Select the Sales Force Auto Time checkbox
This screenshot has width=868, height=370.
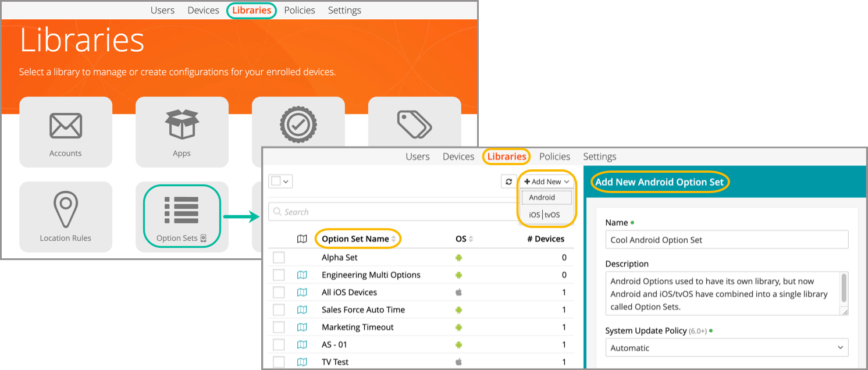click(279, 309)
